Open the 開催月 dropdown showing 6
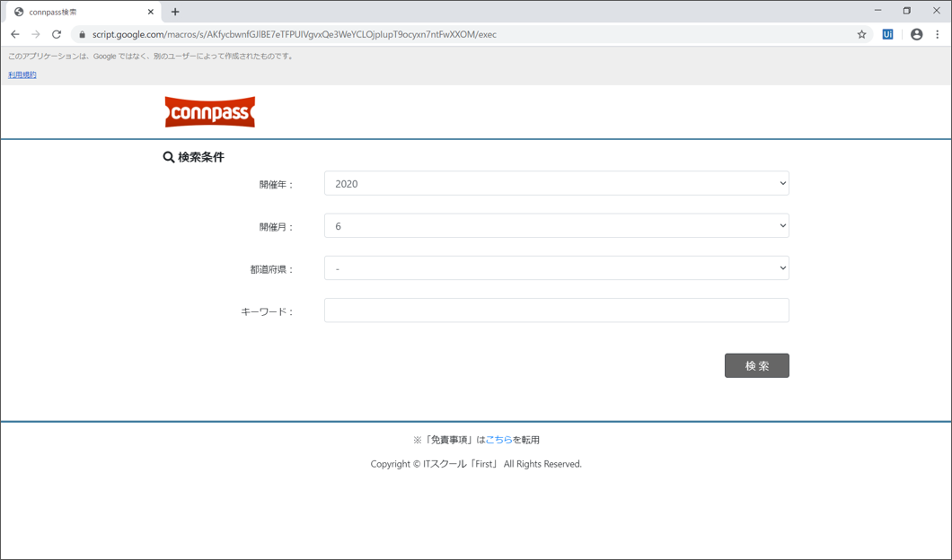Viewport: 952px width, 560px height. coord(556,226)
